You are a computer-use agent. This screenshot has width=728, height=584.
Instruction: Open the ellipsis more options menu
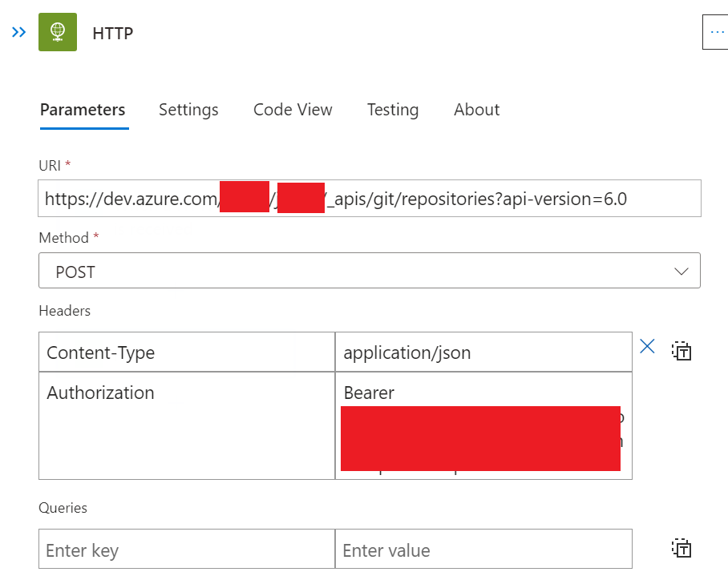pyautogui.click(x=716, y=32)
